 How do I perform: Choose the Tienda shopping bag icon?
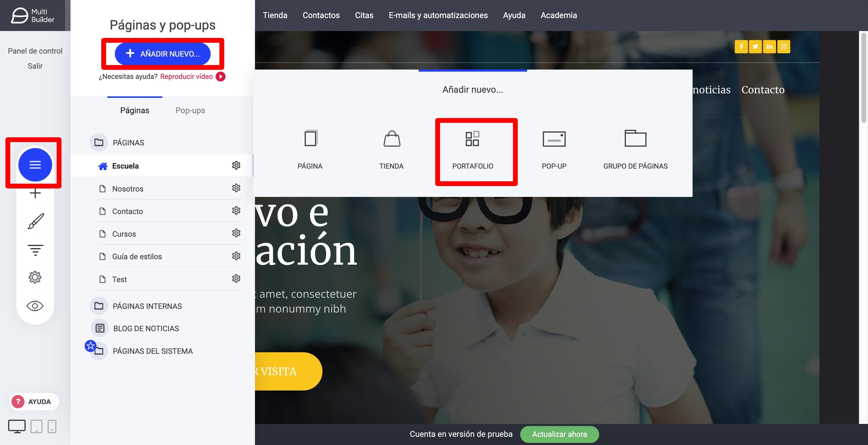[x=391, y=139]
